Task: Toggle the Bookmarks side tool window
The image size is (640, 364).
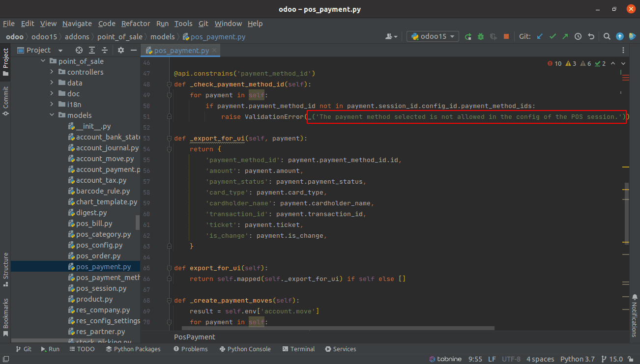Action: (x=5, y=317)
